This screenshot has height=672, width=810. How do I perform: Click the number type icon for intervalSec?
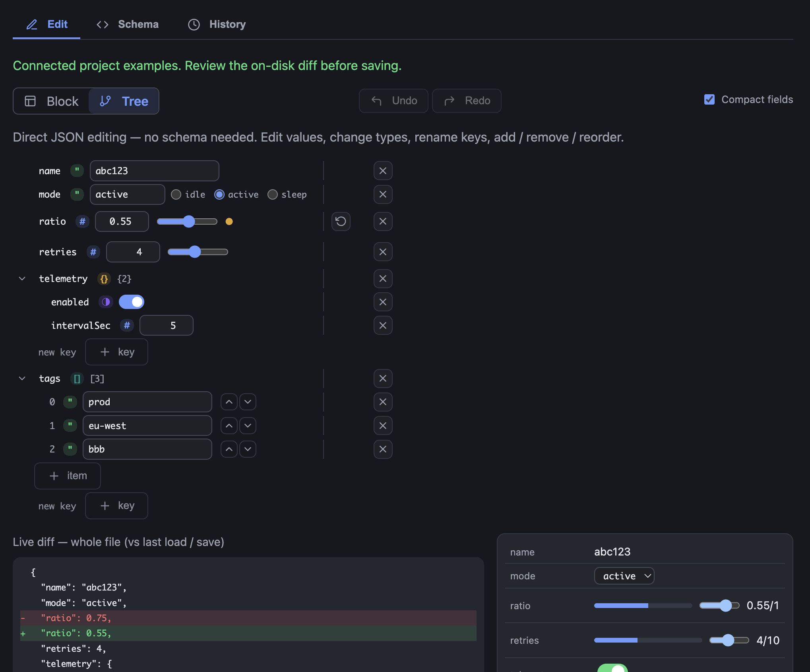coord(127,326)
